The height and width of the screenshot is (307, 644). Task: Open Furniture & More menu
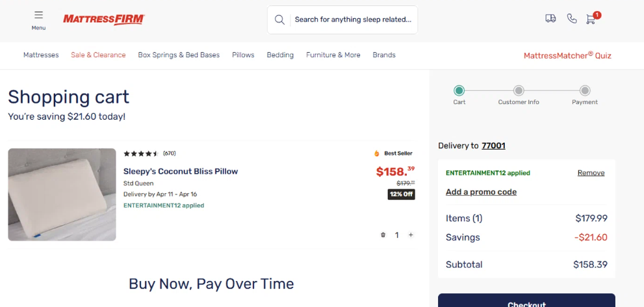pyautogui.click(x=333, y=55)
